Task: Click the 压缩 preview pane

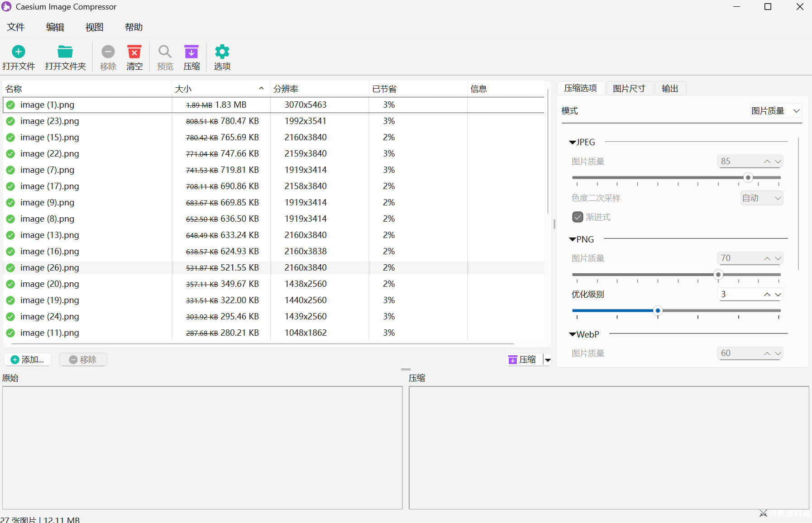Action: (609, 448)
